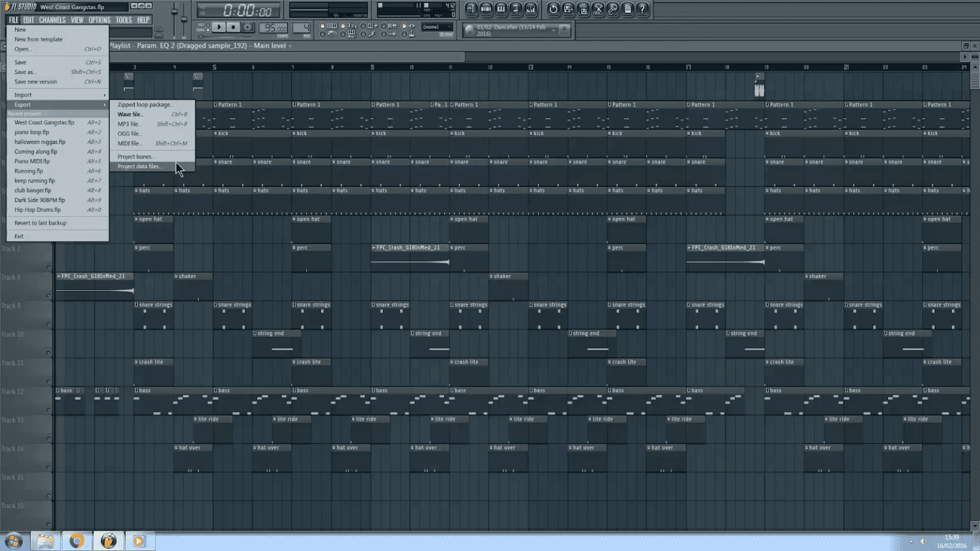
Task: Select MIDI file from Export submenu
Action: tap(131, 143)
